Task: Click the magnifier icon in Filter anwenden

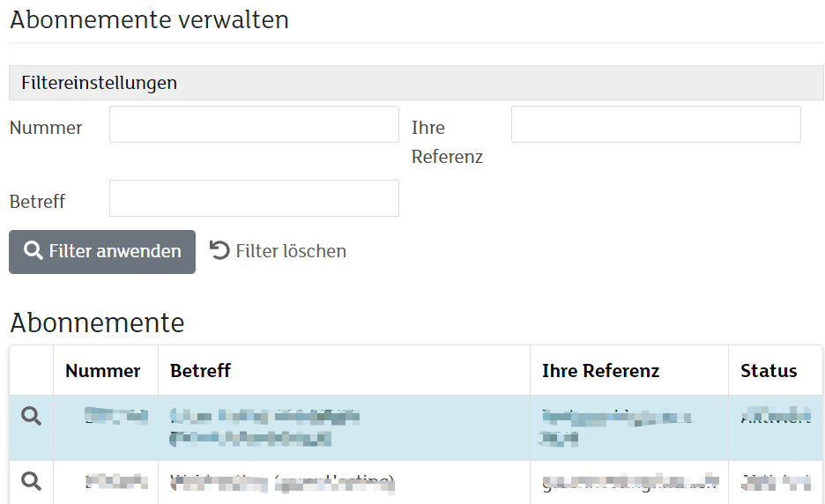Action: [33, 250]
